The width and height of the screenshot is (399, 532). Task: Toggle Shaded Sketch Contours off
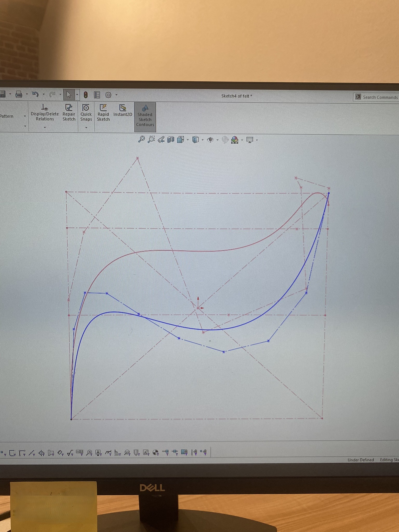pyautogui.click(x=145, y=116)
